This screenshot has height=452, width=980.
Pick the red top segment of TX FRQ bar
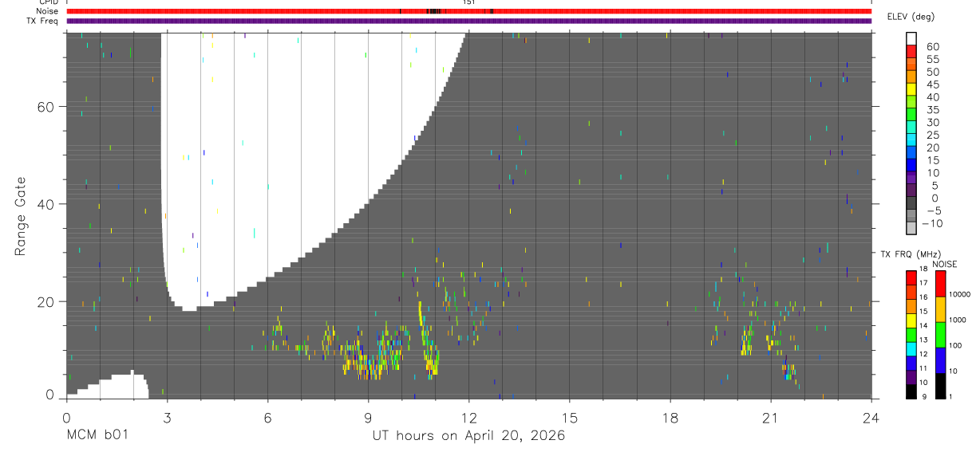coord(911,277)
